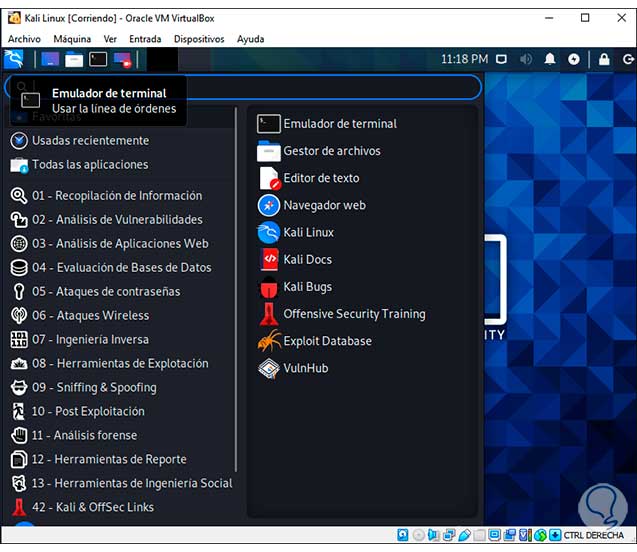This screenshot has height=552, width=637.
Task: Click the CTRL DERECHA host key indicator
Action: pos(594,535)
